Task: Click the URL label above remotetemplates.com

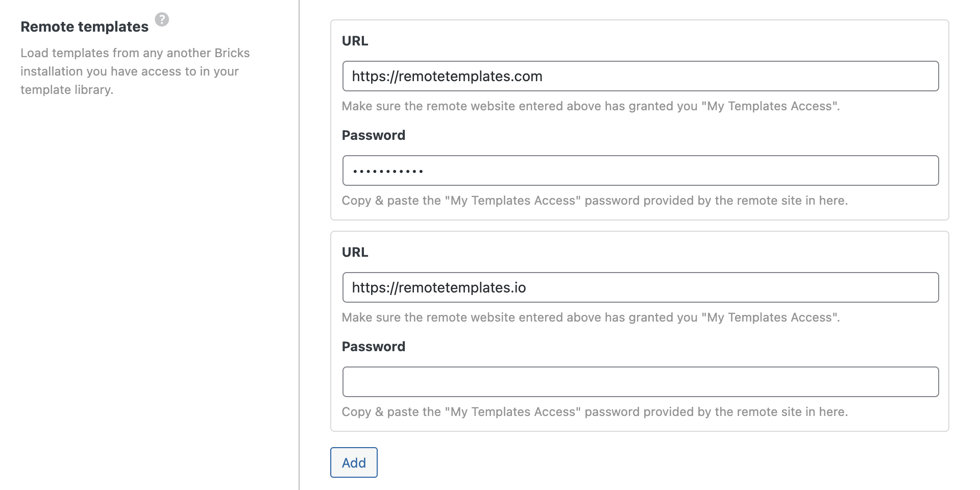Action: click(355, 41)
